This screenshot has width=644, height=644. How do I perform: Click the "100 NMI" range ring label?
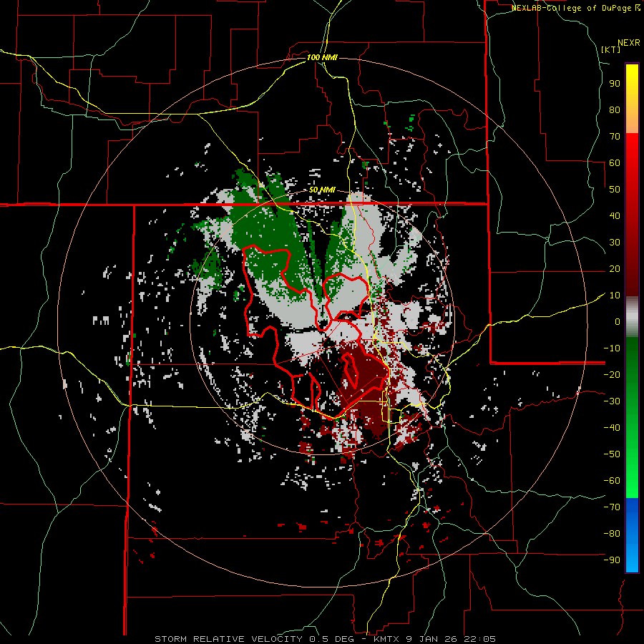click(323, 57)
